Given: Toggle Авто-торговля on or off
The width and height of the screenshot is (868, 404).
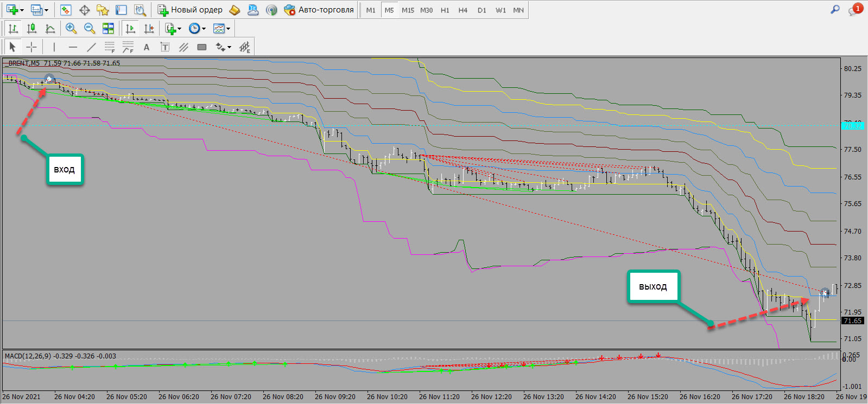Looking at the screenshot, I should click(319, 10).
